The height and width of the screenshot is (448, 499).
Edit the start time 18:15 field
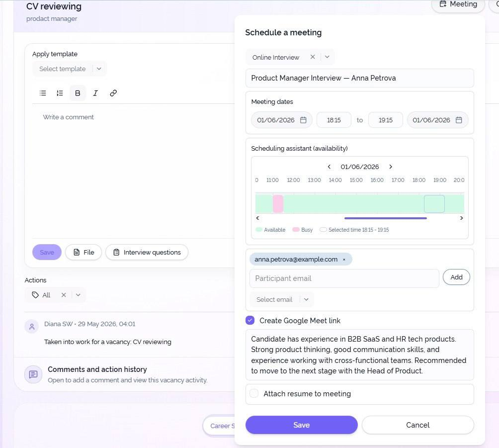pyautogui.click(x=334, y=120)
